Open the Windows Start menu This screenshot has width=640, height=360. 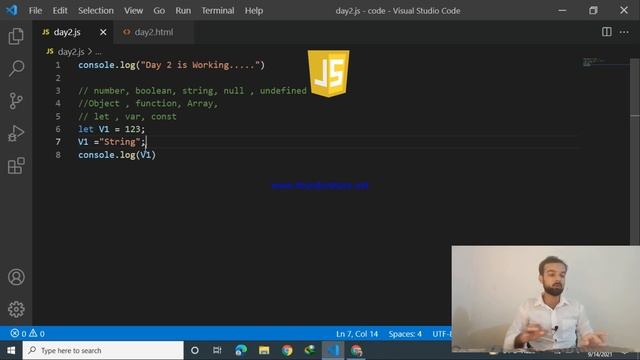tap(11, 350)
